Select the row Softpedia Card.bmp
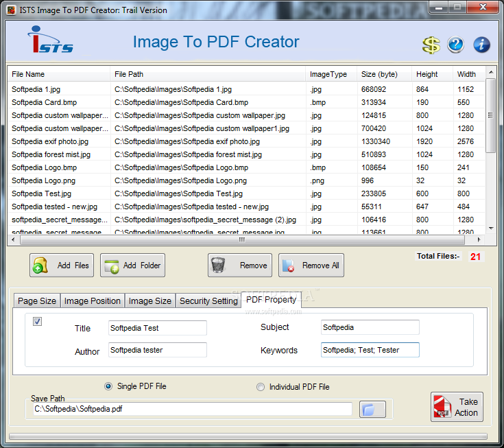 [x=246, y=102]
